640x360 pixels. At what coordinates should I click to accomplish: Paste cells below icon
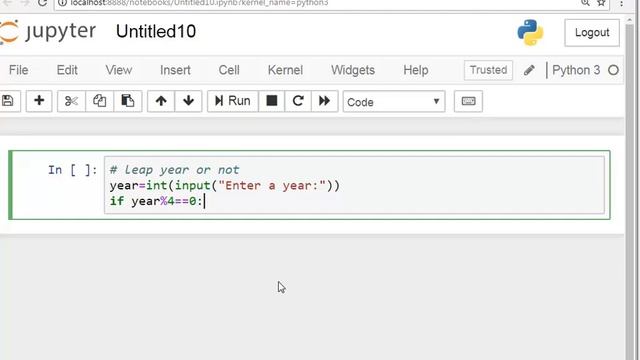click(127, 101)
